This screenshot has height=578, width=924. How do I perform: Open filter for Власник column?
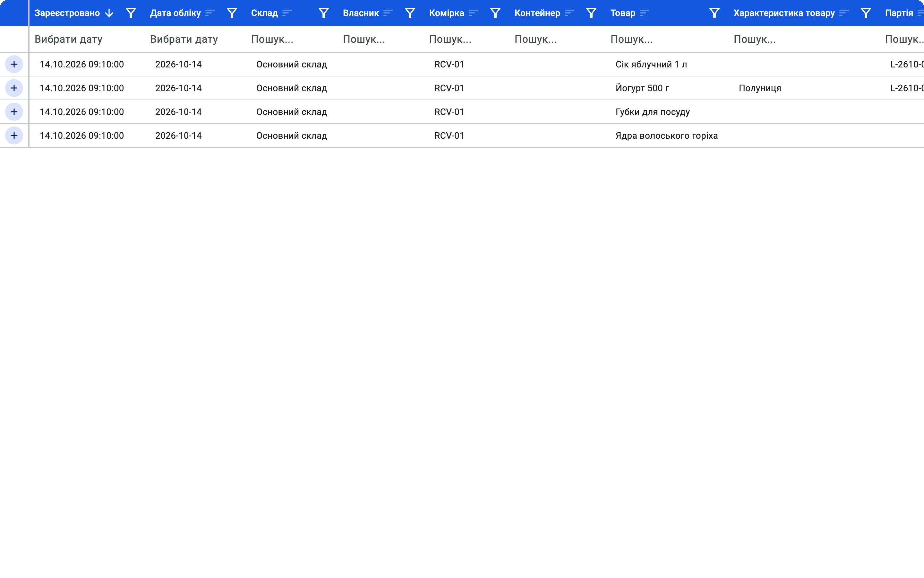(410, 13)
